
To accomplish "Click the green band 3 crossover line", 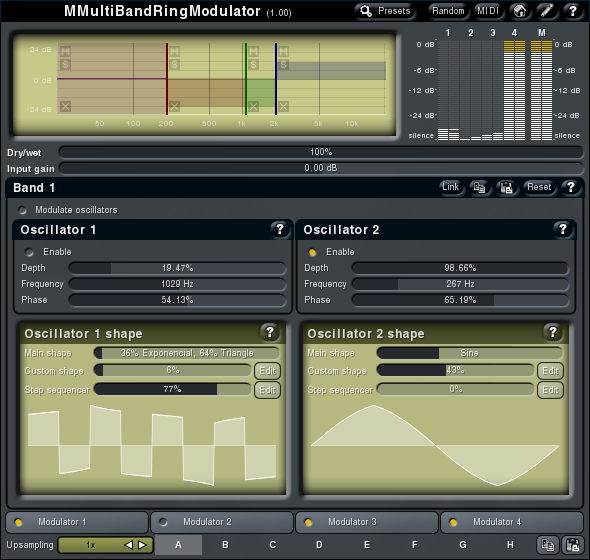I will click(x=246, y=79).
